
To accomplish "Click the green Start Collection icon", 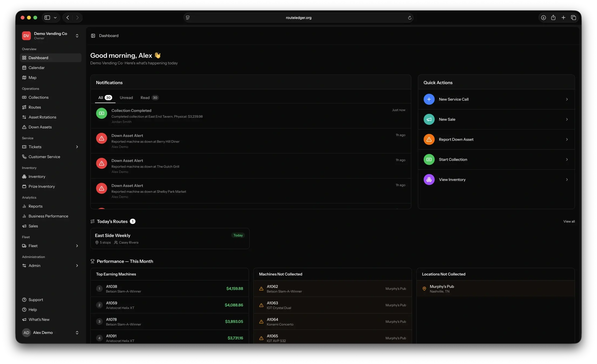I will pos(429,159).
